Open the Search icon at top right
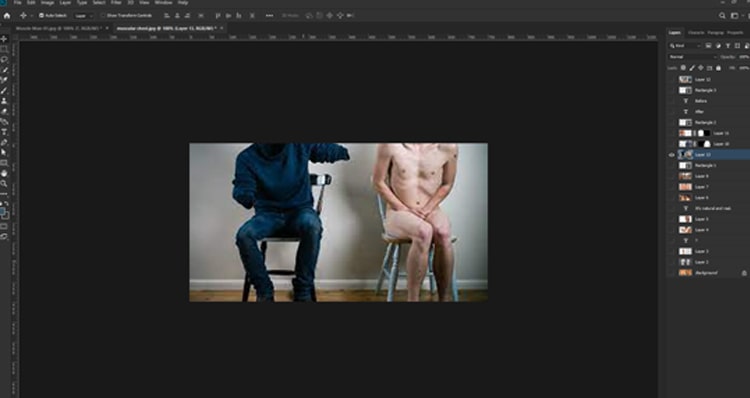Viewport: 750px width, 398px height. click(722, 16)
